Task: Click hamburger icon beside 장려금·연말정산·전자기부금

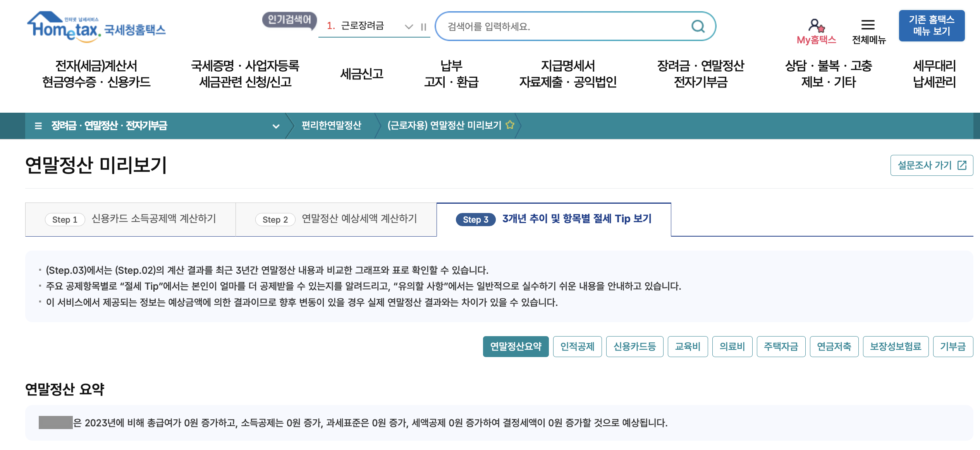Action: pos(38,126)
